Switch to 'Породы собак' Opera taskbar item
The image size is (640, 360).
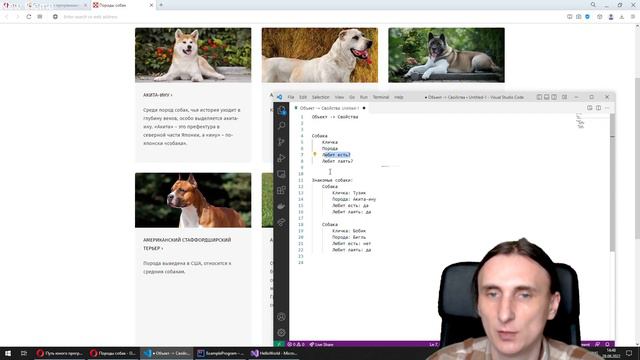click(x=113, y=353)
